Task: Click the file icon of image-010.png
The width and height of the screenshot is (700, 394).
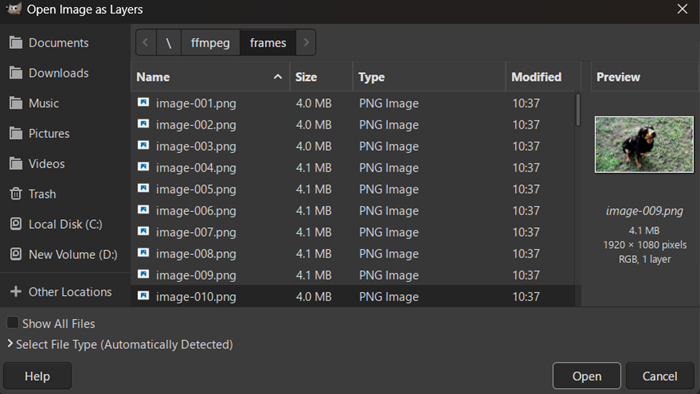Action: pos(143,295)
